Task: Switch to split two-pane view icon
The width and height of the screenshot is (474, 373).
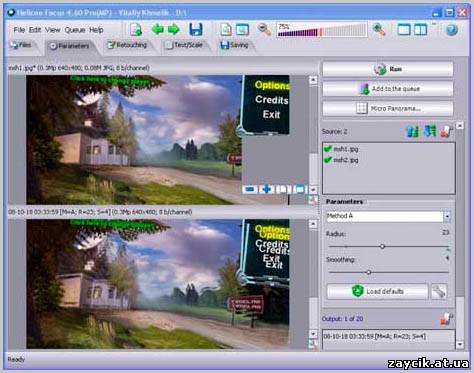Action: point(421,30)
